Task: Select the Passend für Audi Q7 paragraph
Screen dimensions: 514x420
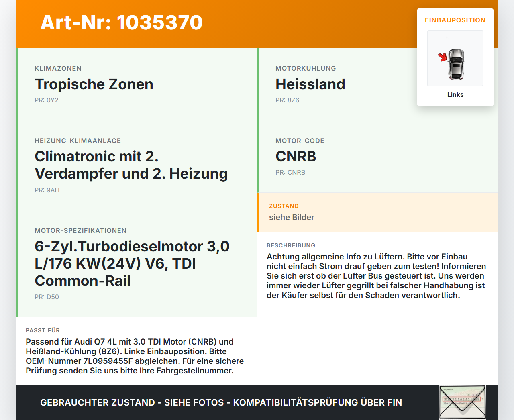Action: pyautogui.click(x=135, y=356)
